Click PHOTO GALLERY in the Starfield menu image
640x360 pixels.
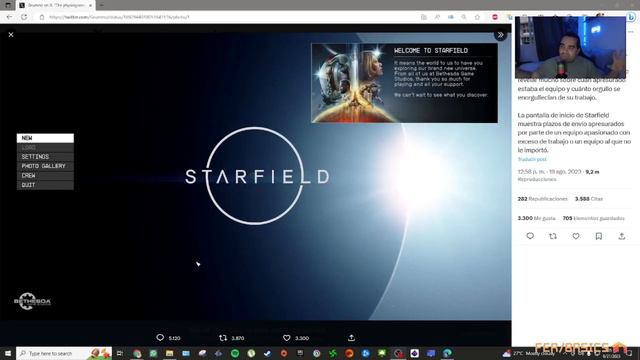click(45, 166)
